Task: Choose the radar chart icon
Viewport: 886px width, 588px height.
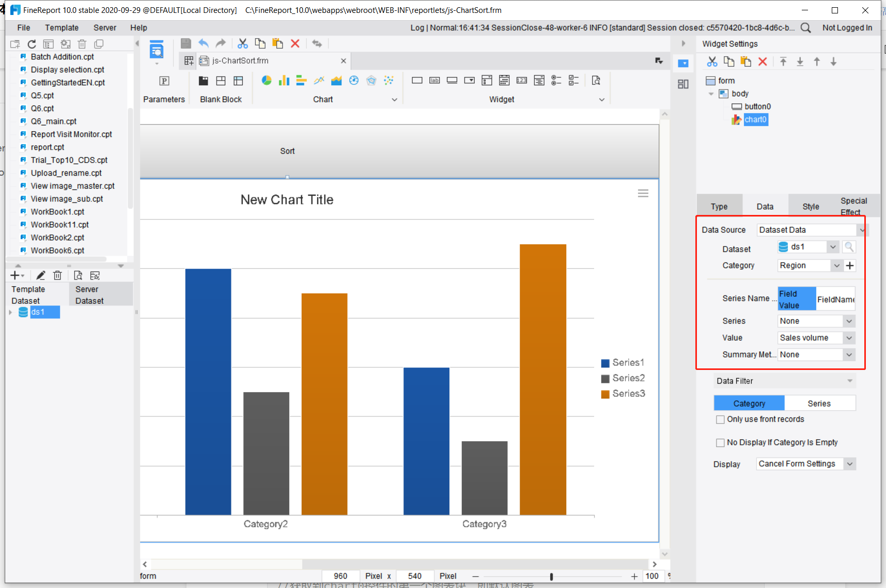Action: tap(371, 80)
